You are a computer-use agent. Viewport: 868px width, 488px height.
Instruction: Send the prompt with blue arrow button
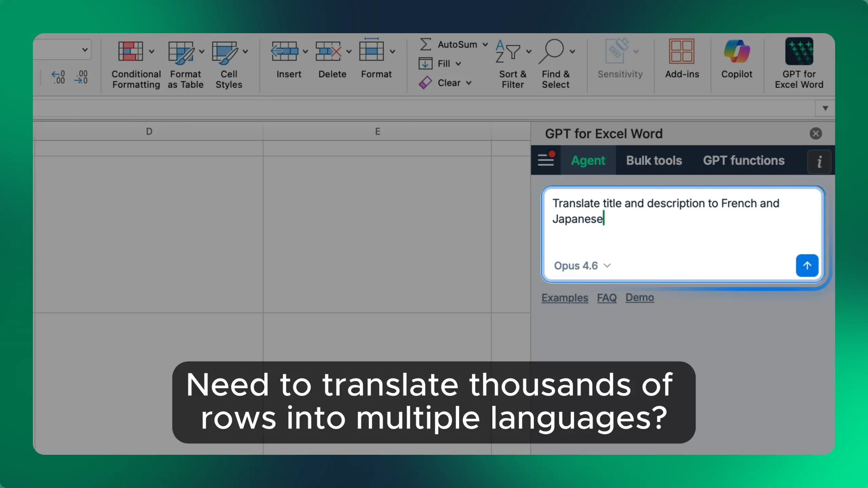pos(807,266)
